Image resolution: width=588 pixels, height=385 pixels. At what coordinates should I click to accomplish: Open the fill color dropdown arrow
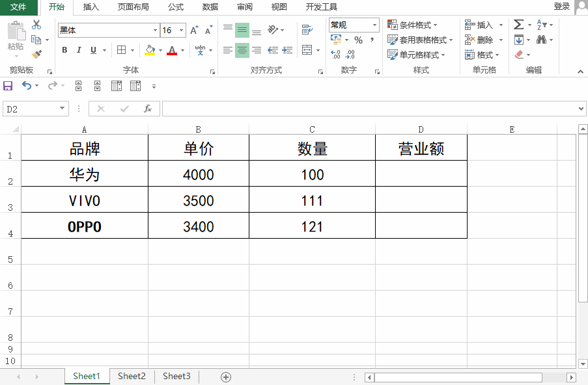pos(160,50)
